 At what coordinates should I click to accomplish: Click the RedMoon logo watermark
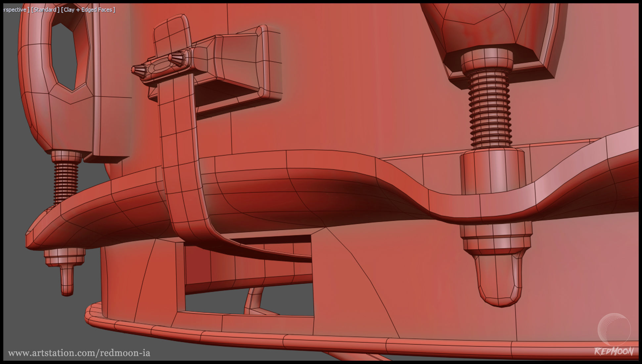(614, 351)
